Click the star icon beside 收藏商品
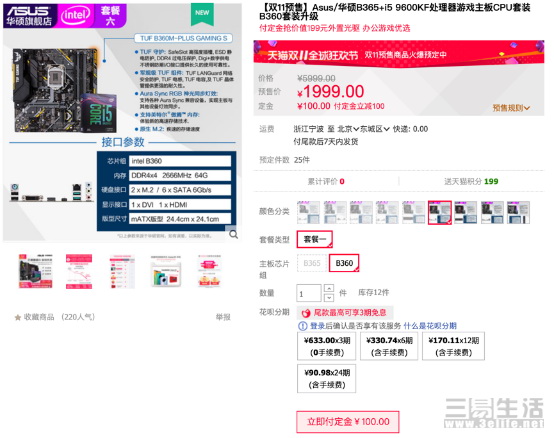This screenshot has height=438, width=554. point(18,318)
